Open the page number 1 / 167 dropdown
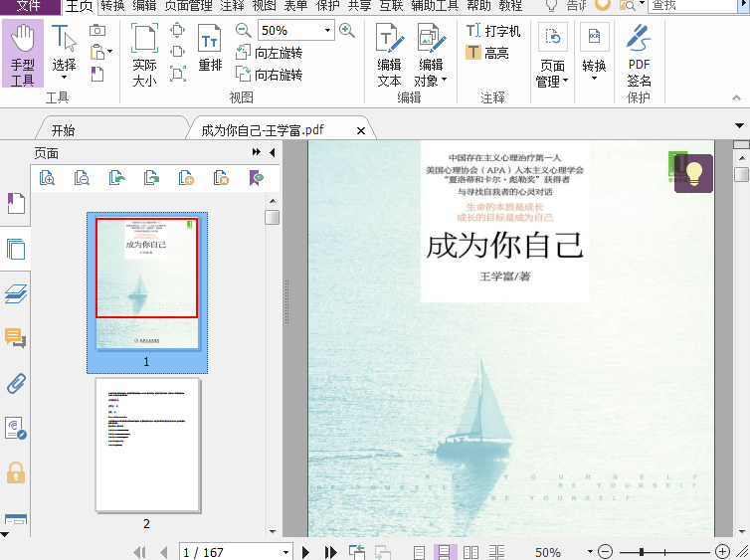 coord(286,552)
